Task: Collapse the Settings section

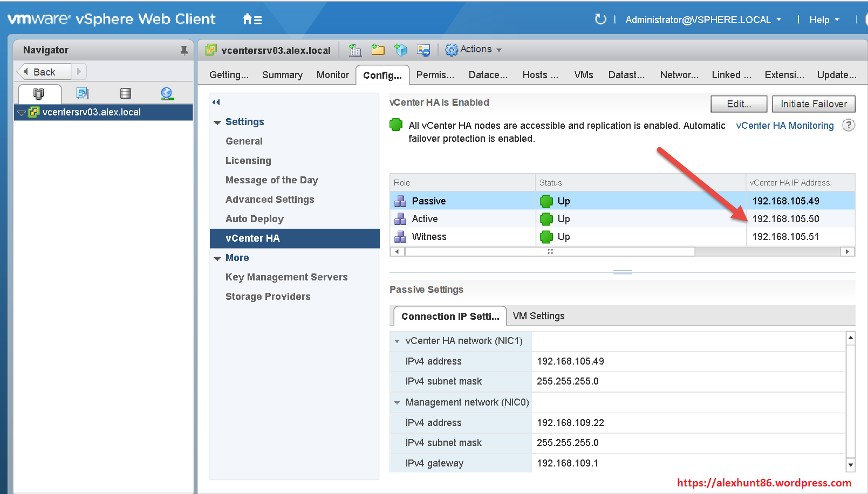Action: coord(217,122)
